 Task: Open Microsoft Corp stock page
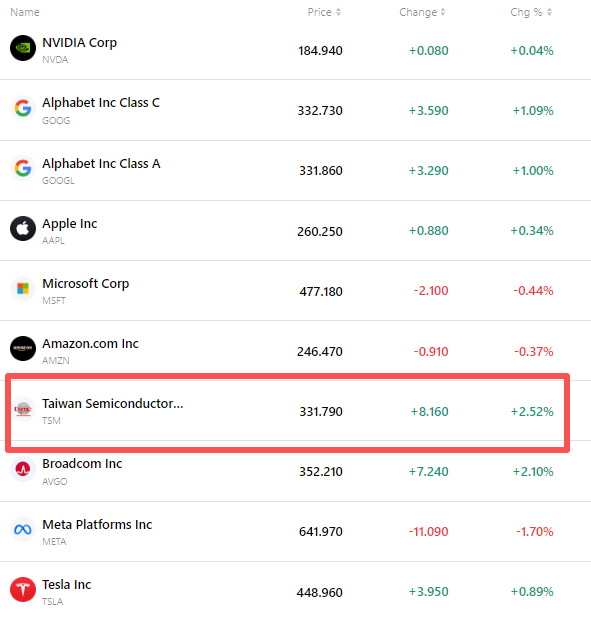click(x=86, y=284)
